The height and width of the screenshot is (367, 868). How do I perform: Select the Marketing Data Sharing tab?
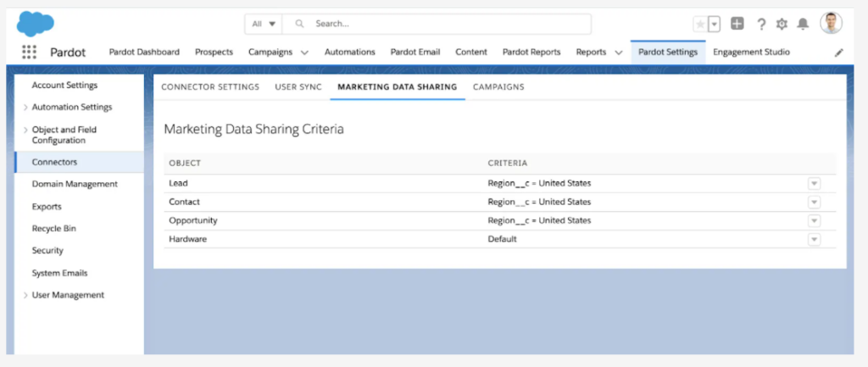(x=398, y=87)
